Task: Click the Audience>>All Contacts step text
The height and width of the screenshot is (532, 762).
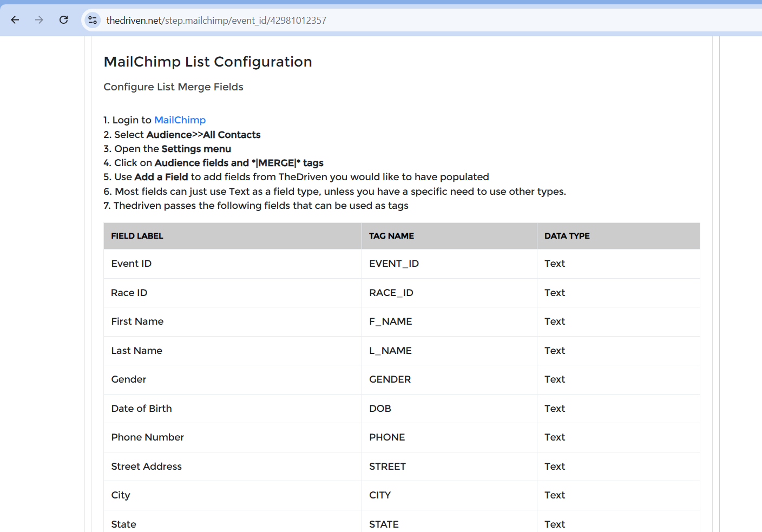Action: click(203, 135)
